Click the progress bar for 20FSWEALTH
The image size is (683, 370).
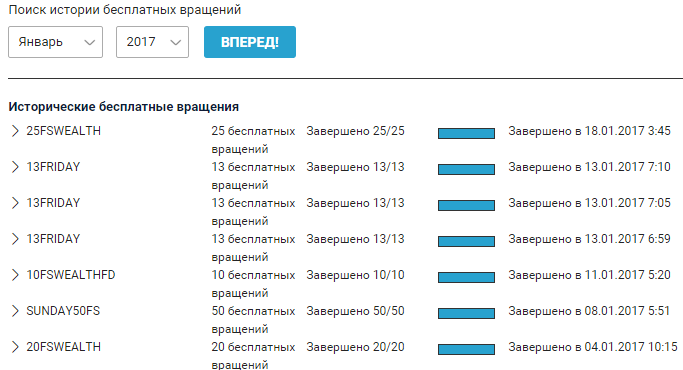pyautogui.click(x=467, y=349)
